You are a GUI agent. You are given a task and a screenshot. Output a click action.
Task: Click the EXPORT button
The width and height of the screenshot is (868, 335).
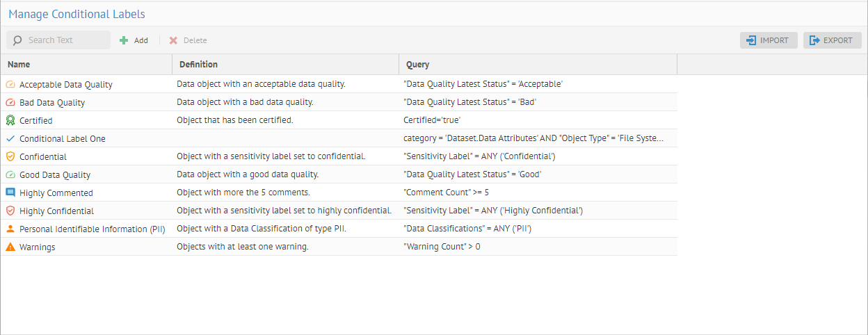pos(832,40)
